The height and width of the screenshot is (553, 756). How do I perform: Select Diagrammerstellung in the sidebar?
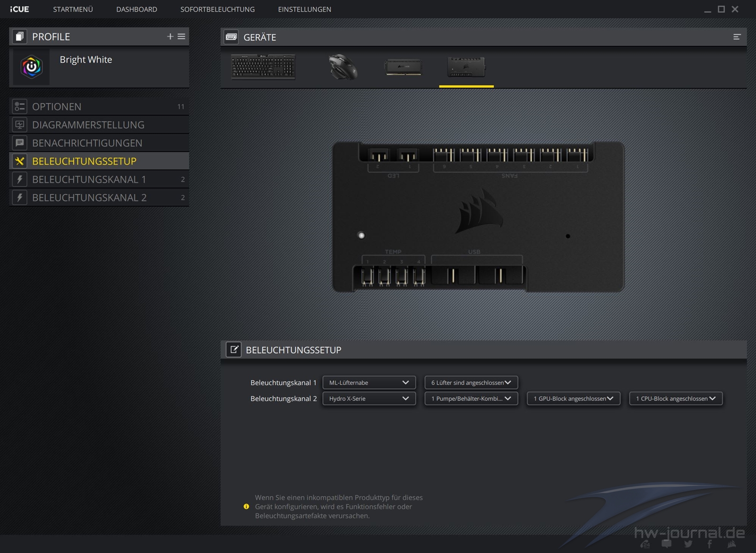88,125
